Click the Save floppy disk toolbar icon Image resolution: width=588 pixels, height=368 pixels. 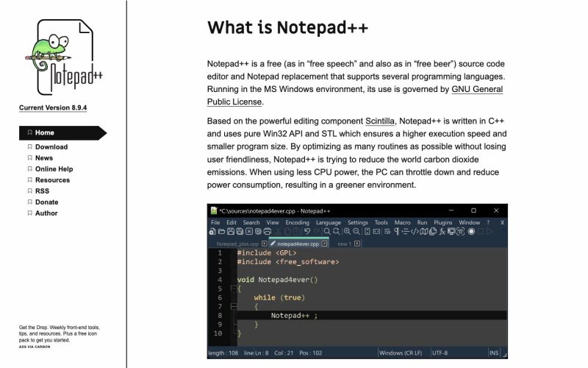tap(231, 231)
